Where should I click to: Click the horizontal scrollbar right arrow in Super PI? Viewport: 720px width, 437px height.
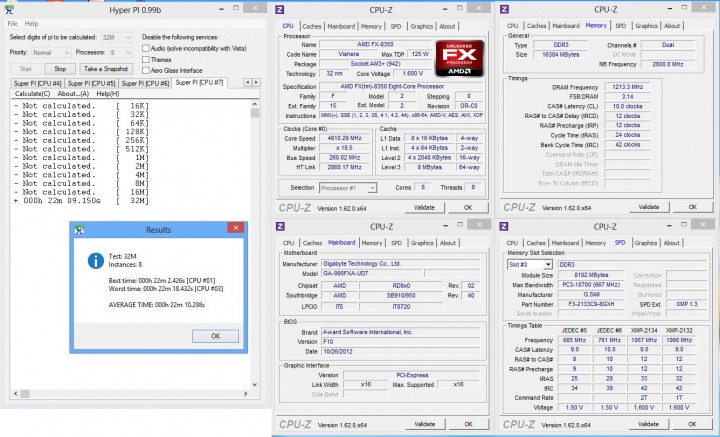point(245,393)
